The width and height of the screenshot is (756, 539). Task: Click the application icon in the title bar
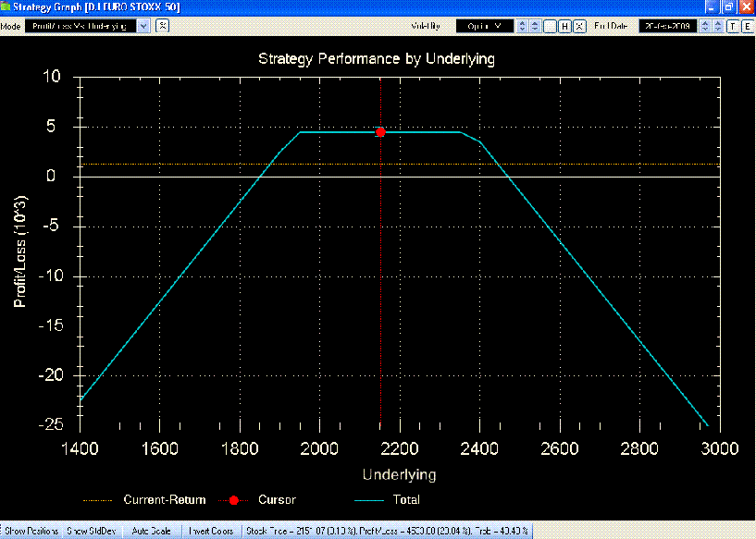click(6, 6)
